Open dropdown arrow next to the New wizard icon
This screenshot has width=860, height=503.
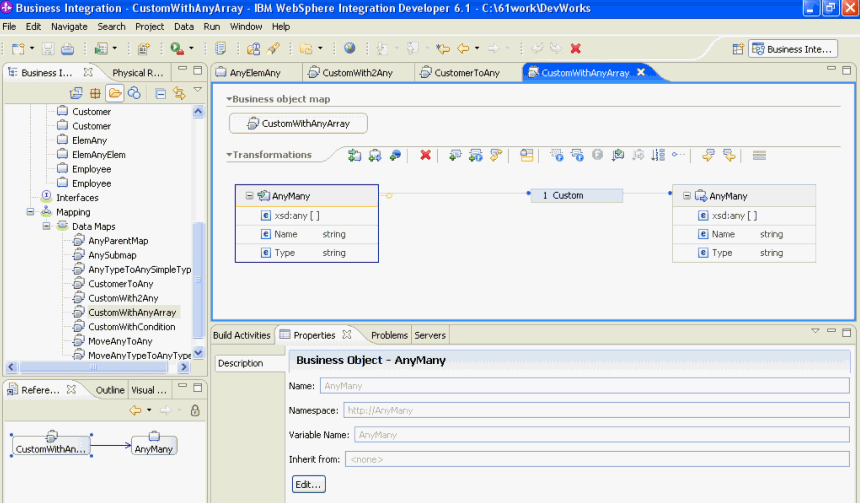click(32, 48)
